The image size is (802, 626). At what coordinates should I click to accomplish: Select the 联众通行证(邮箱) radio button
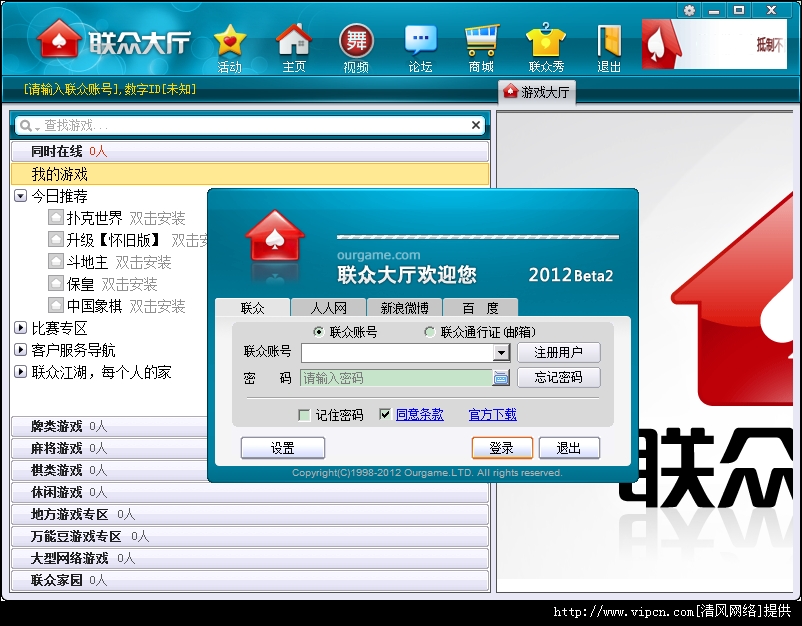pos(430,332)
